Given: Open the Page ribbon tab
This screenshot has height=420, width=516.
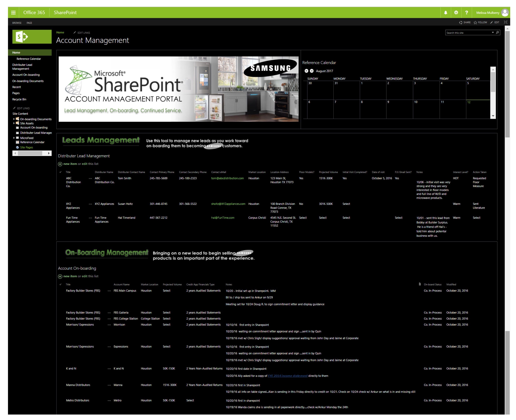Looking at the screenshot, I should pos(29,23).
